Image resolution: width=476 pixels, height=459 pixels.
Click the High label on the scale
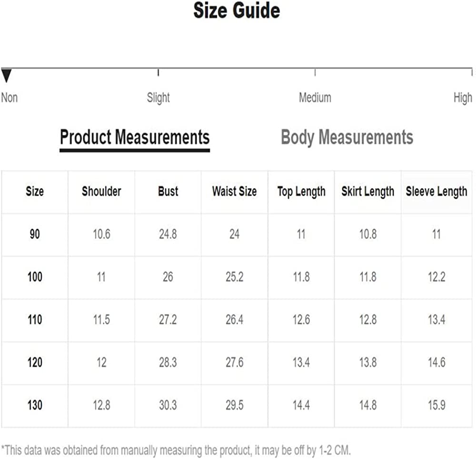[x=463, y=98]
